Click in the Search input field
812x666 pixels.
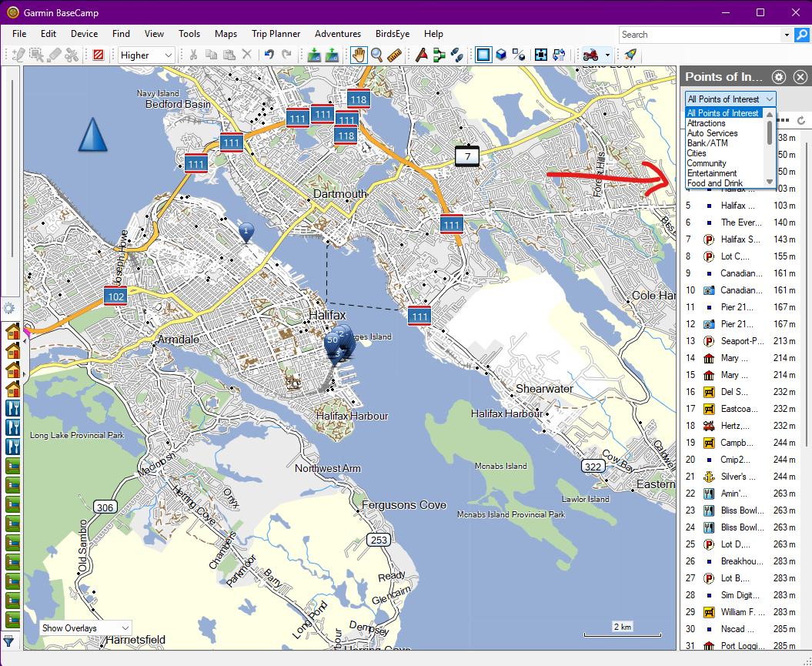[x=700, y=35]
